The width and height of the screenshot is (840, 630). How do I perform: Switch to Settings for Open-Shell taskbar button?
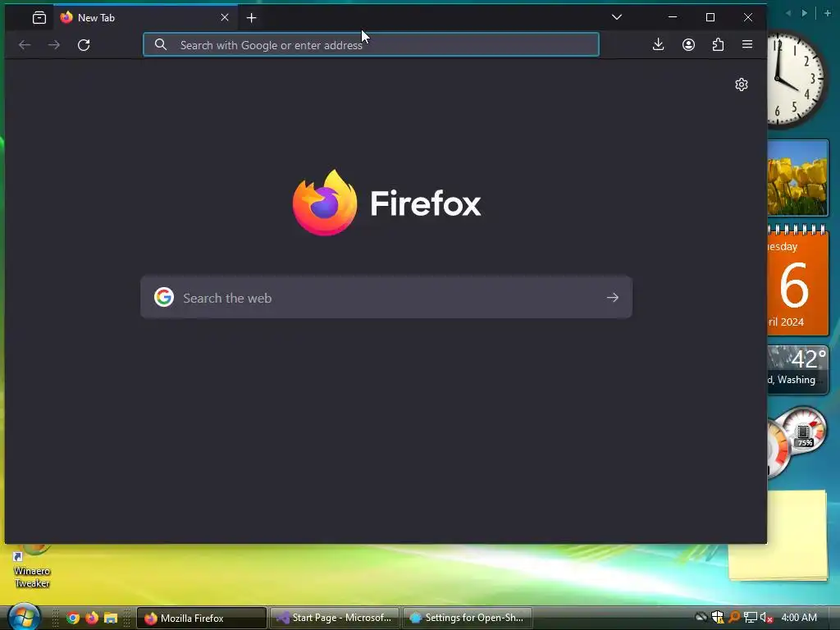(467, 618)
